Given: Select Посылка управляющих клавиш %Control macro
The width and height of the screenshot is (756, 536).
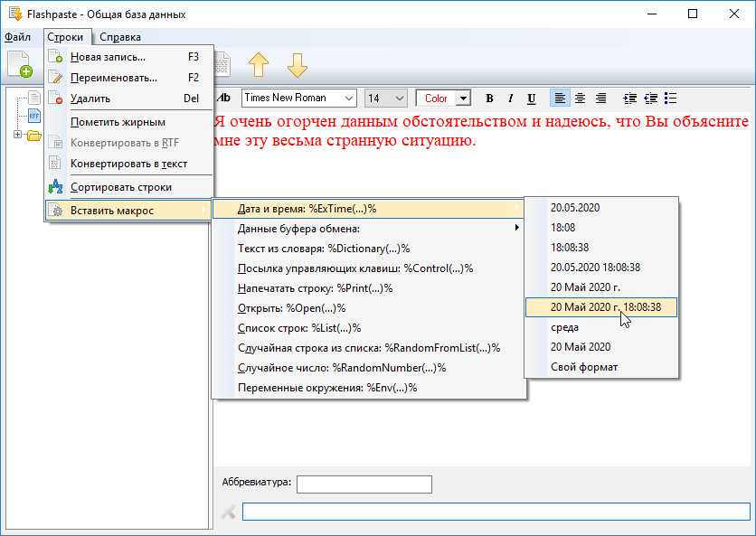Looking at the screenshot, I should click(369, 268).
